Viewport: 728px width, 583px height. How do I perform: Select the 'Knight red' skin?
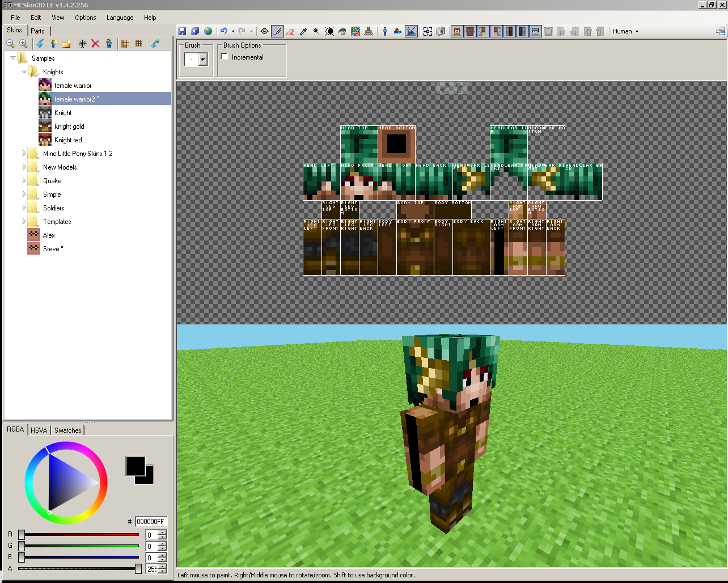click(68, 140)
